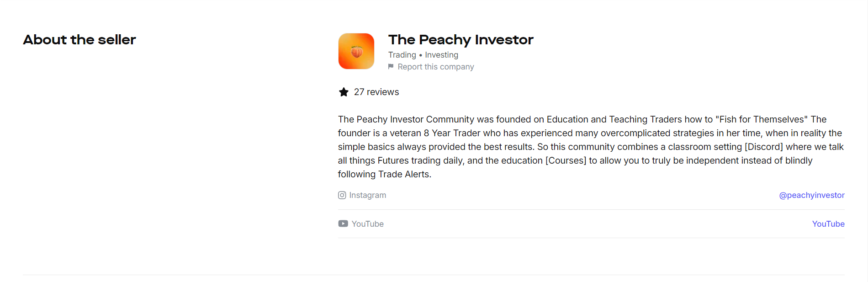Click the star icon beside reviews count

pyautogui.click(x=343, y=92)
